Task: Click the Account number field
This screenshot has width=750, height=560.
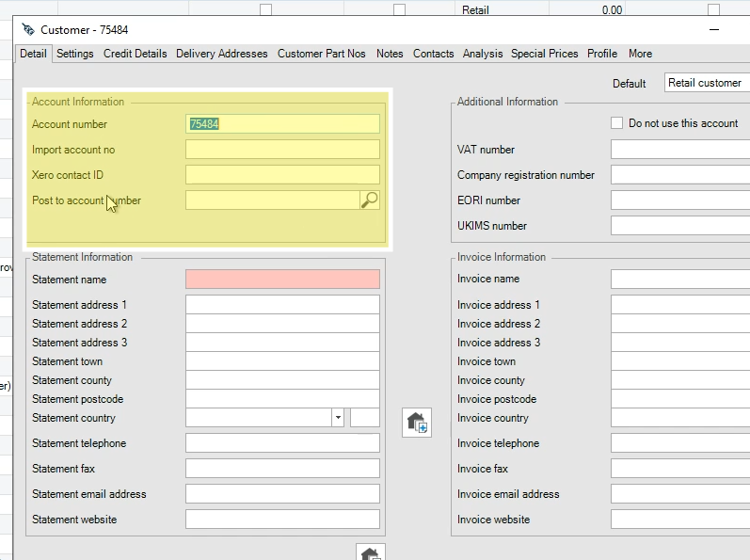Action: [x=282, y=124]
